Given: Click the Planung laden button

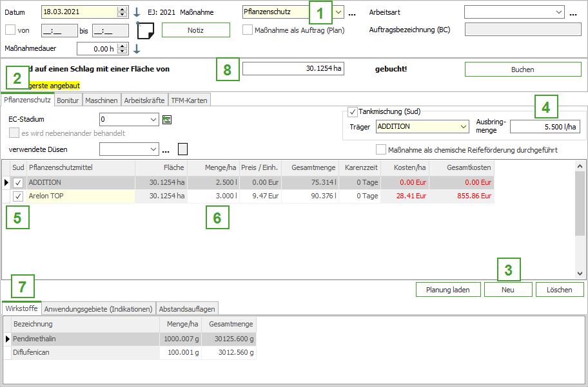Looking at the screenshot, I should tap(447, 290).
